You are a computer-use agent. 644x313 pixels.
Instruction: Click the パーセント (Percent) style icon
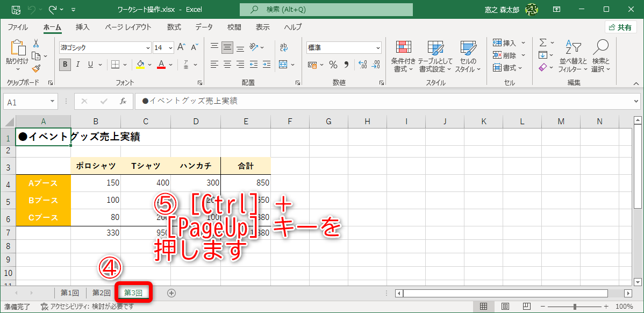coord(333,64)
